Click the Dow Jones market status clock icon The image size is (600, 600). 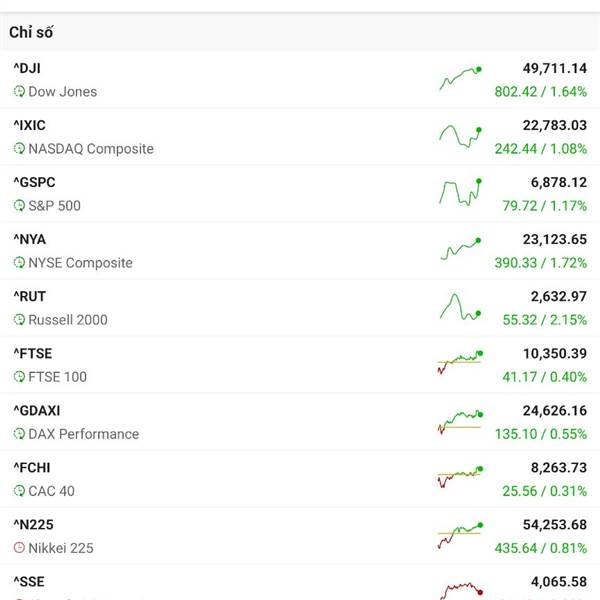pos(19,92)
